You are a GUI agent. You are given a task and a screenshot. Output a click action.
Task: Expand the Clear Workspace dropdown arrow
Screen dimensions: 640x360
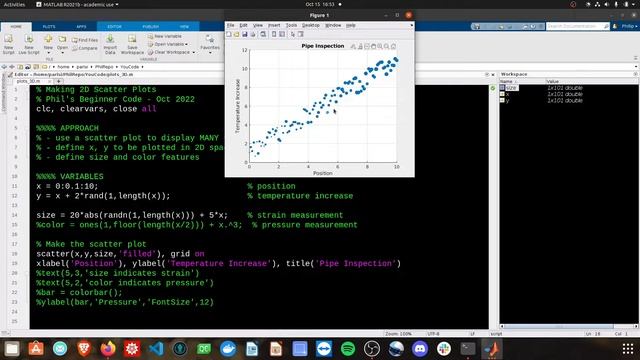pos(193,52)
